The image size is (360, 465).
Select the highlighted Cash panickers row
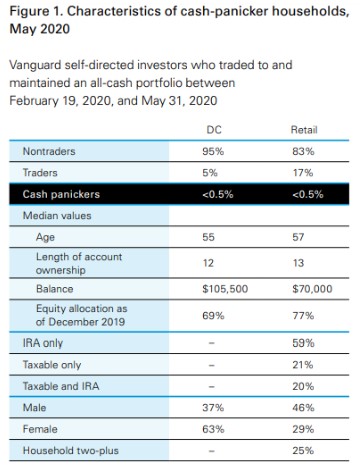coord(179,194)
